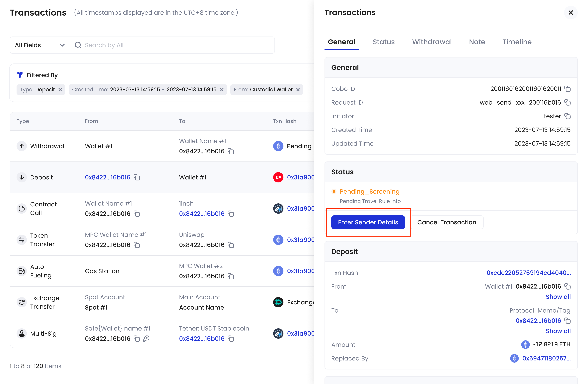Click Enter Sender Details button

tap(368, 222)
